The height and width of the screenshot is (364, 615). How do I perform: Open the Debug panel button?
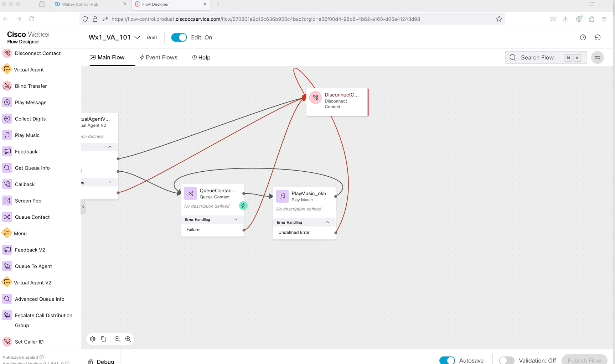102,361
